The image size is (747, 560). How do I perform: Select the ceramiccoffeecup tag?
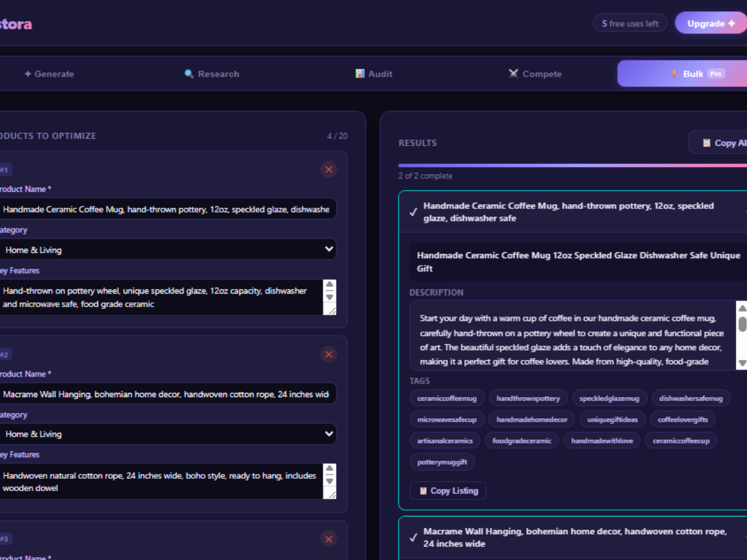(681, 441)
